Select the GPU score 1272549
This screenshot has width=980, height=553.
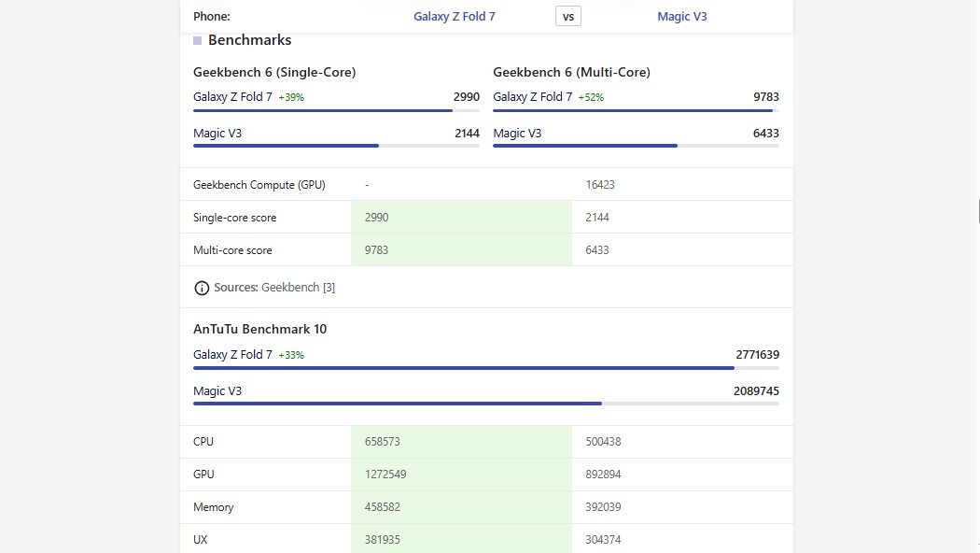point(385,475)
